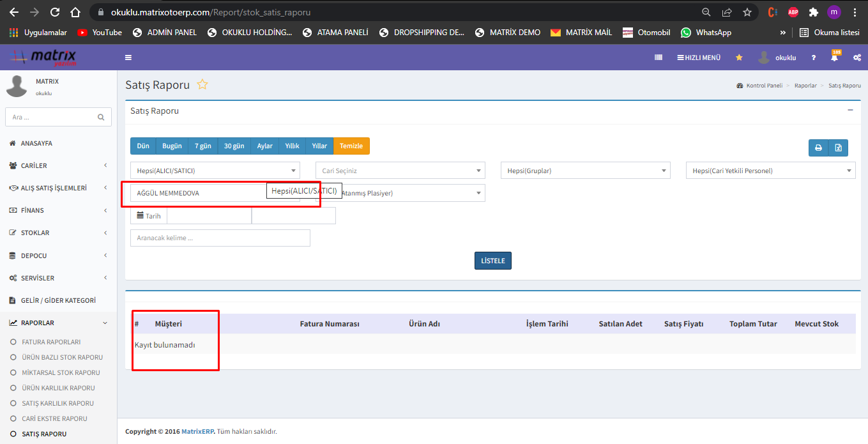Mark Satış Raporu page as favorite star
This screenshot has width=868, height=444.
(x=202, y=84)
